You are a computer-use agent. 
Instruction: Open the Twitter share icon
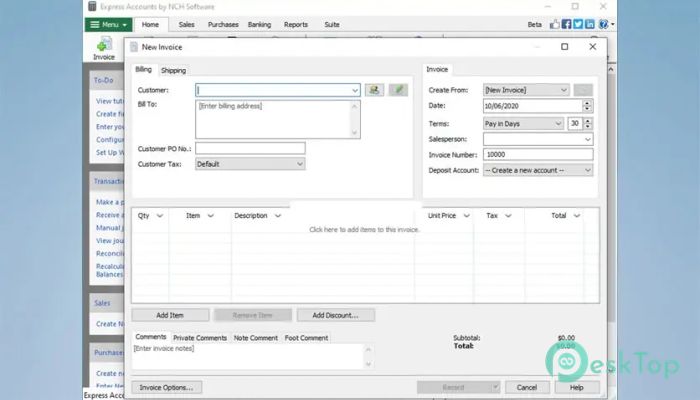[x=578, y=24]
